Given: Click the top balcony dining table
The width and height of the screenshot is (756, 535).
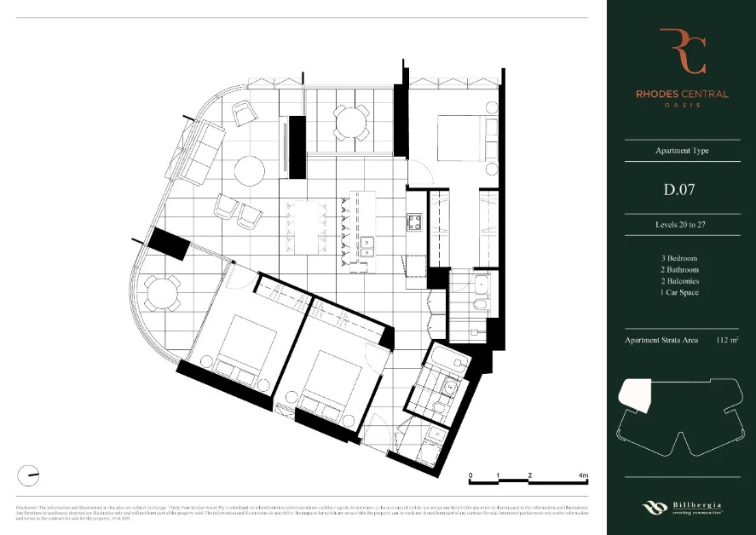Looking at the screenshot, I should pyautogui.click(x=350, y=122).
